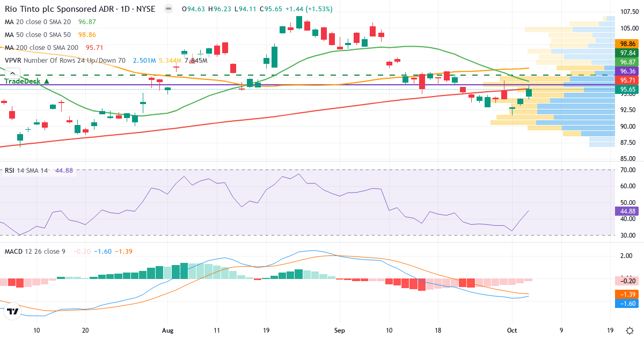Click the blue -1.60 MACD axis tag
This screenshot has height=338, width=644.
[x=627, y=304]
